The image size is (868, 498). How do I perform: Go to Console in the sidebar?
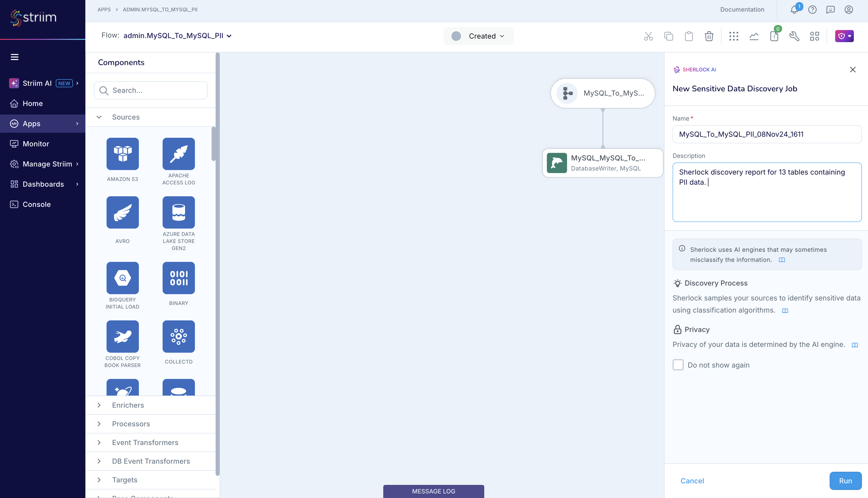coord(36,204)
